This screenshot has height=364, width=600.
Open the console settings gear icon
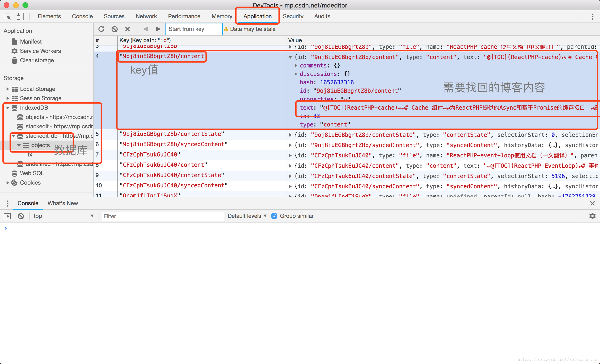[592, 216]
